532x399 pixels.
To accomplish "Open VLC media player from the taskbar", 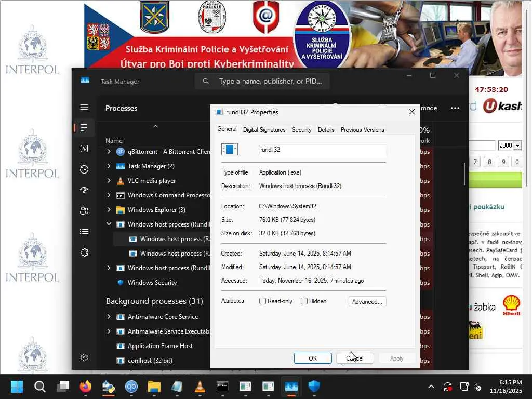I will [200, 387].
